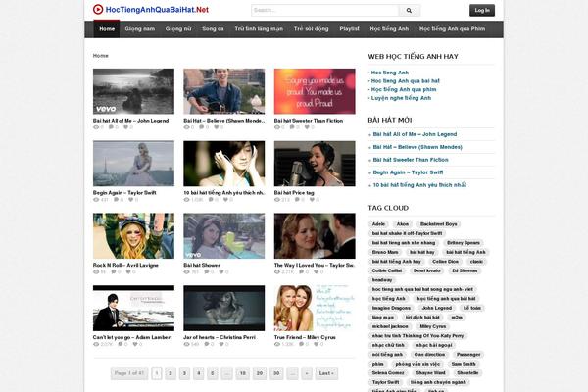Open Học tiếng Anh qua bài hát link
This screenshot has height=392, width=588.
pos(405,81)
